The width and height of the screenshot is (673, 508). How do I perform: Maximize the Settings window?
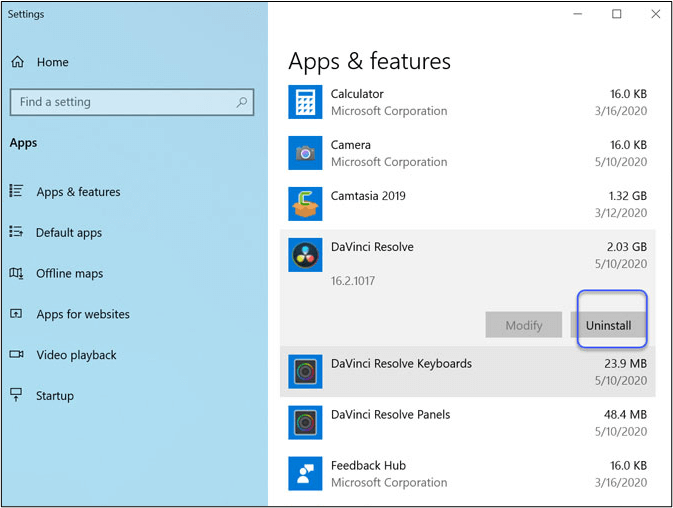click(x=617, y=14)
